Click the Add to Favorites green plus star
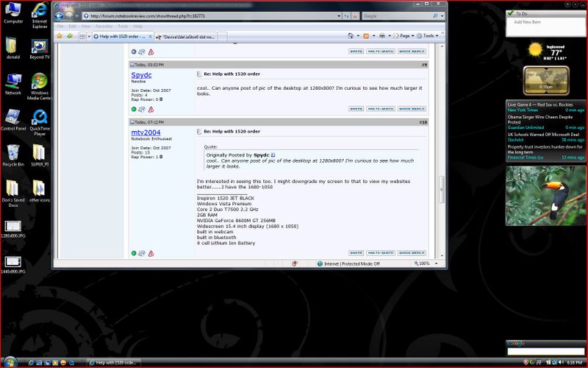The height and width of the screenshot is (368, 588). pos(70,36)
